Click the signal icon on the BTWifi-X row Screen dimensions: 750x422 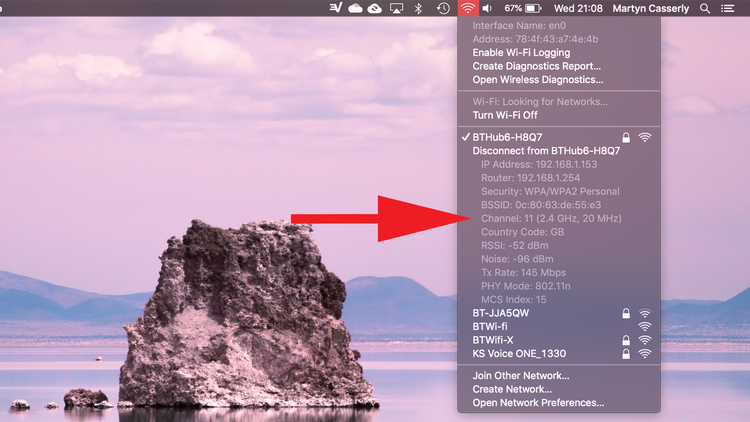click(x=645, y=340)
